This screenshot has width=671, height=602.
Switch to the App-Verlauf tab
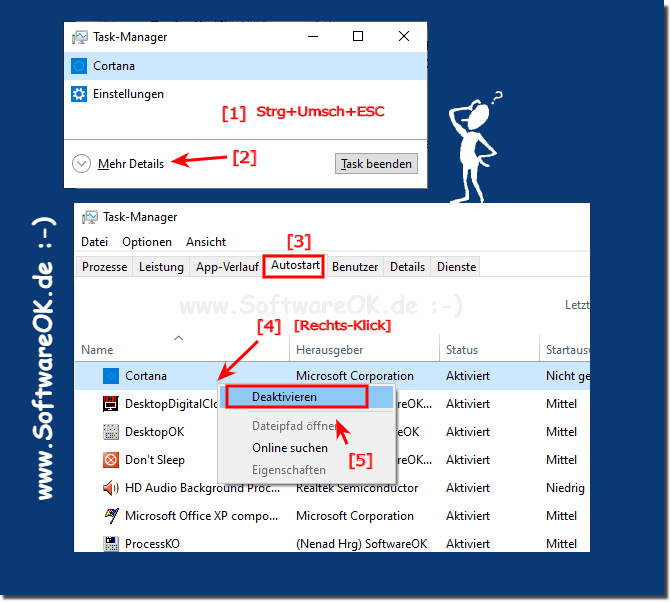coord(227,267)
